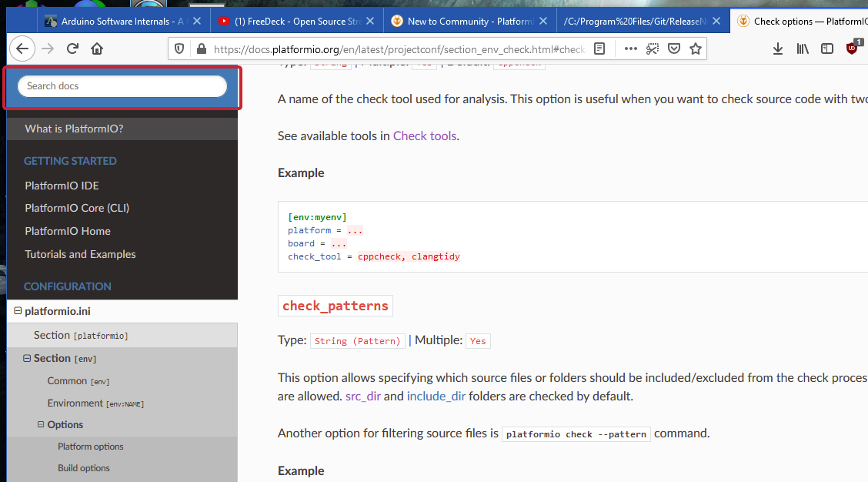Image resolution: width=868 pixels, height=482 pixels.
Task: Open Section [platformio] in the sidebar
Action: (x=81, y=335)
